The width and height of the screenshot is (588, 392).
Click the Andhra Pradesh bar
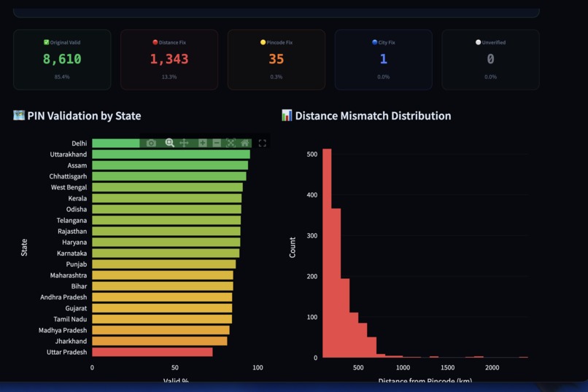[x=162, y=297]
